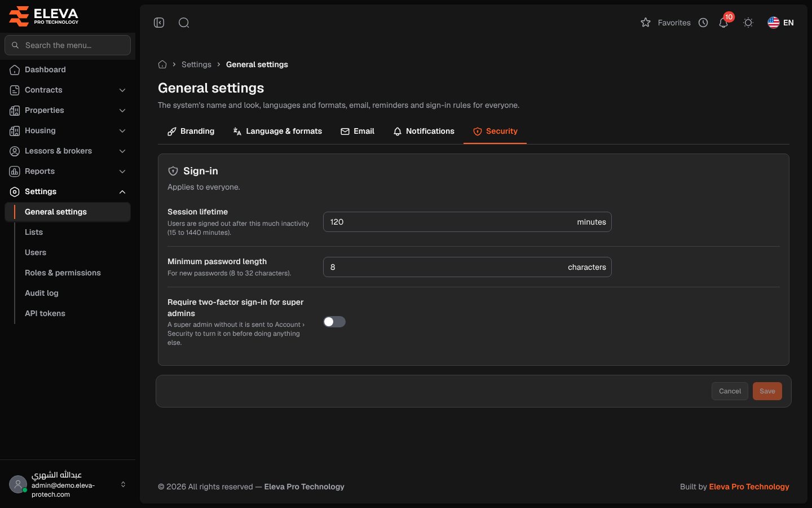
Task: Switch to Language & formats tab
Action: [277, 131]
